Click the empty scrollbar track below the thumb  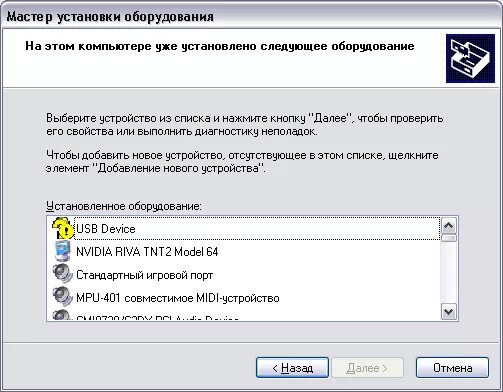coord(449,273)
